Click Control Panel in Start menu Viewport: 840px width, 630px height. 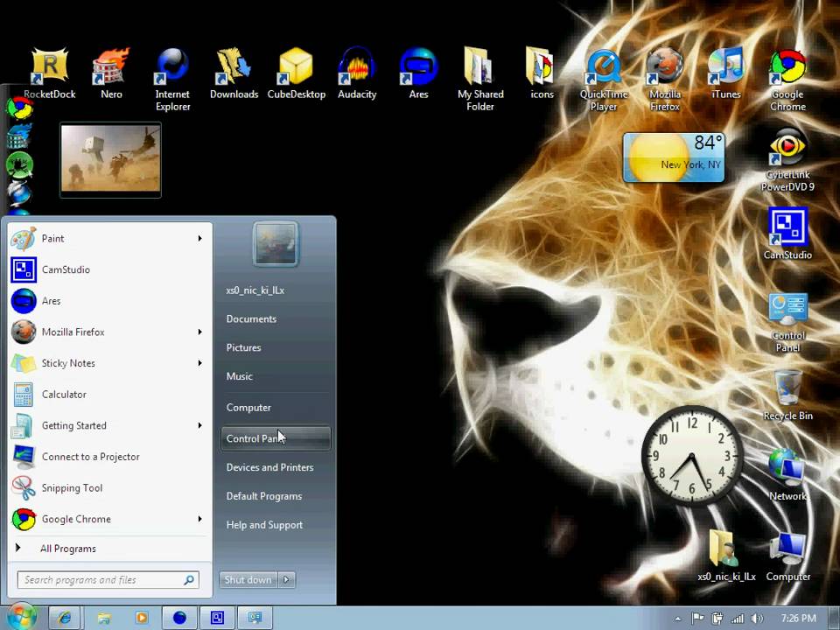point(276,438)
